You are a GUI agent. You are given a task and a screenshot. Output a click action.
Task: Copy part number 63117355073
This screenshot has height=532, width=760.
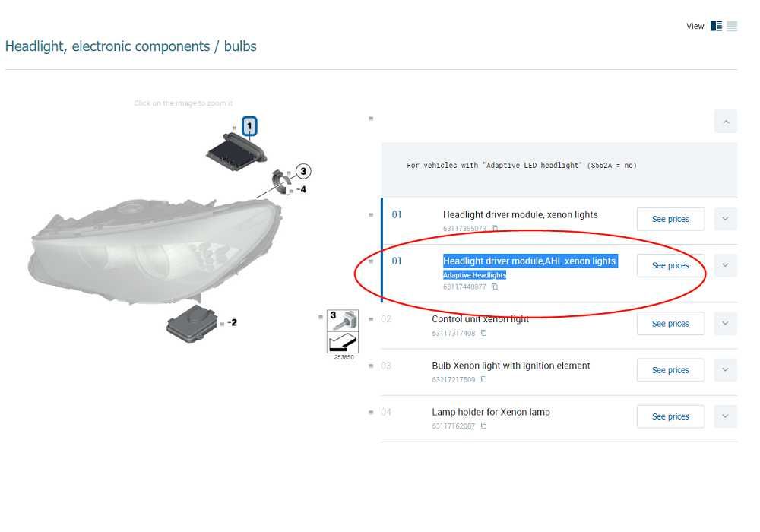[x=495, y=228]
